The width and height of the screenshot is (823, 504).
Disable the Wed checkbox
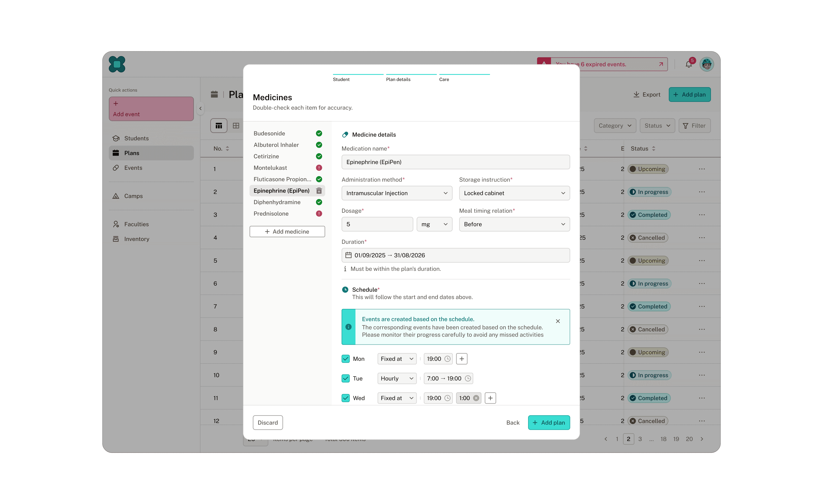pos(346,398)
